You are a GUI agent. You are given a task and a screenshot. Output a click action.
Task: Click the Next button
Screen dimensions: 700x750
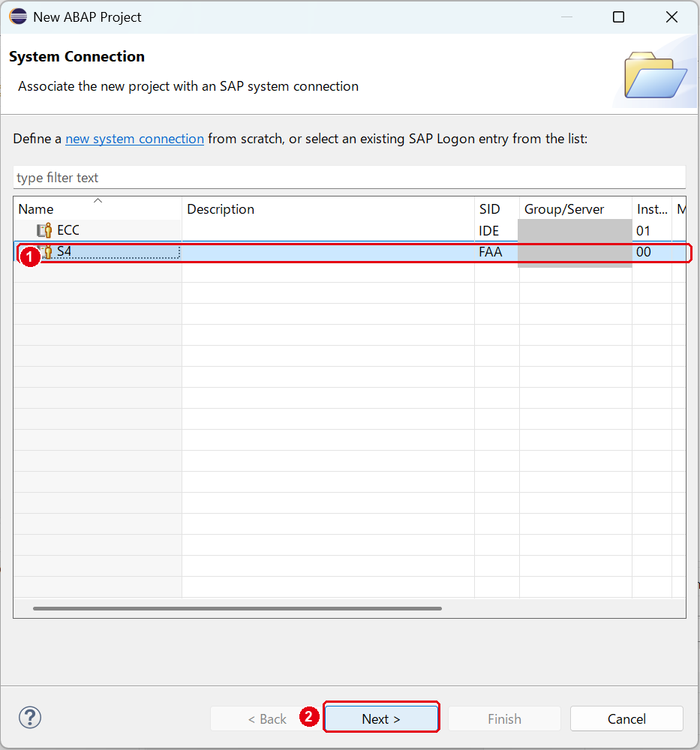pos(381,718)
